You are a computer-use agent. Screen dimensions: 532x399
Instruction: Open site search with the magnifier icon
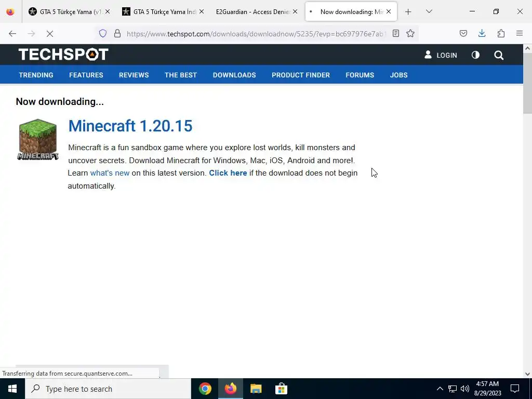(x=499, y=55)
